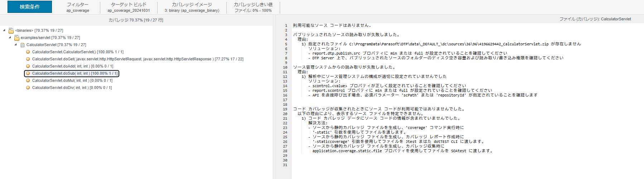Click the doGet method circle icon
This screenshot has height=179, width=644.
(28, 59)
